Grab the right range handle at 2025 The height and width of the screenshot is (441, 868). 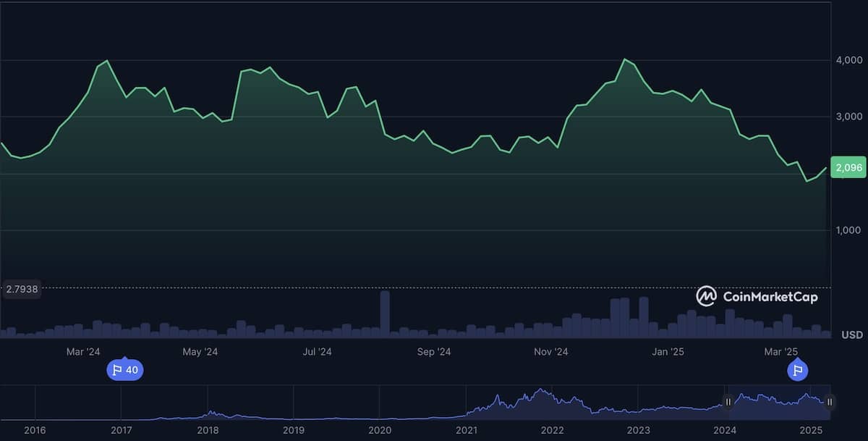click(x=830, y=402)
